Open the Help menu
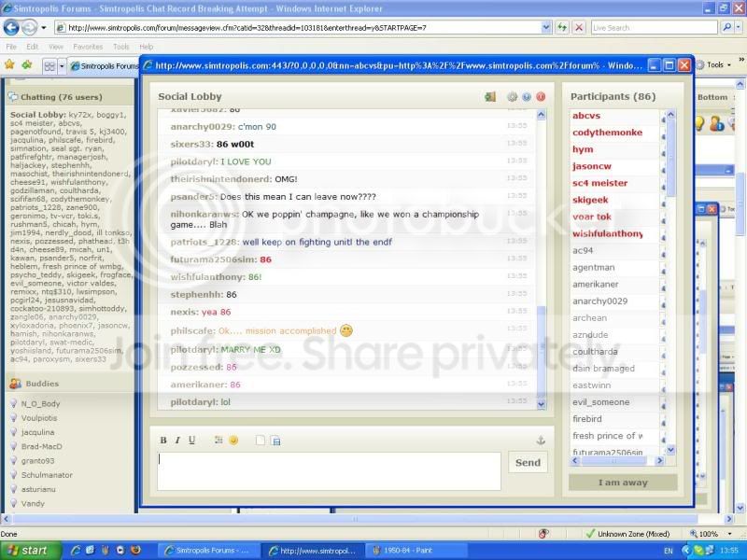This screenshot has width=747, height=560. pyautogui.click(x=147, y=47)
